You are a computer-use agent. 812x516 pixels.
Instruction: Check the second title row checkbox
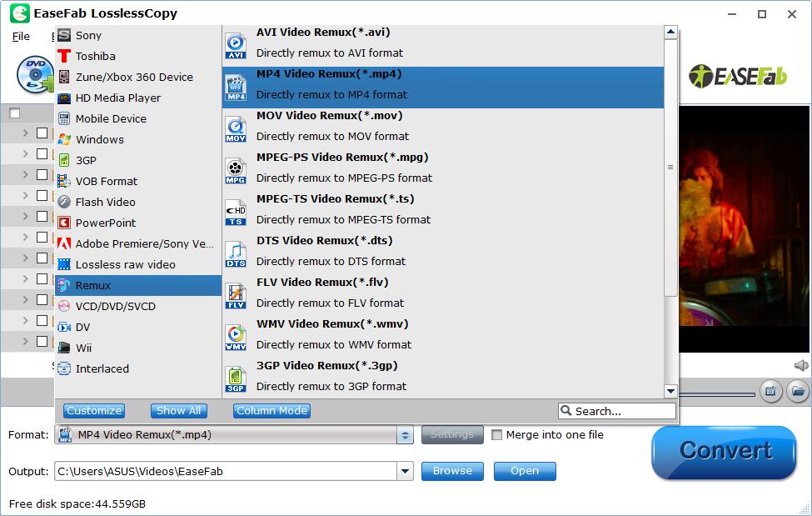point(42,153)
